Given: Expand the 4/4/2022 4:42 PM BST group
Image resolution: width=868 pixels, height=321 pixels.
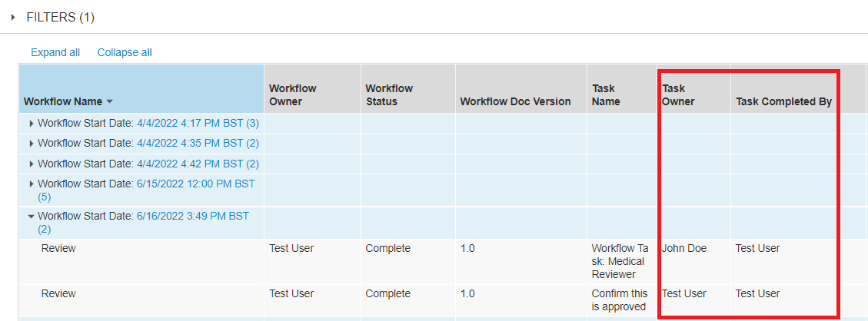Looking at the screenshot, I should click(x=32, y=164).
